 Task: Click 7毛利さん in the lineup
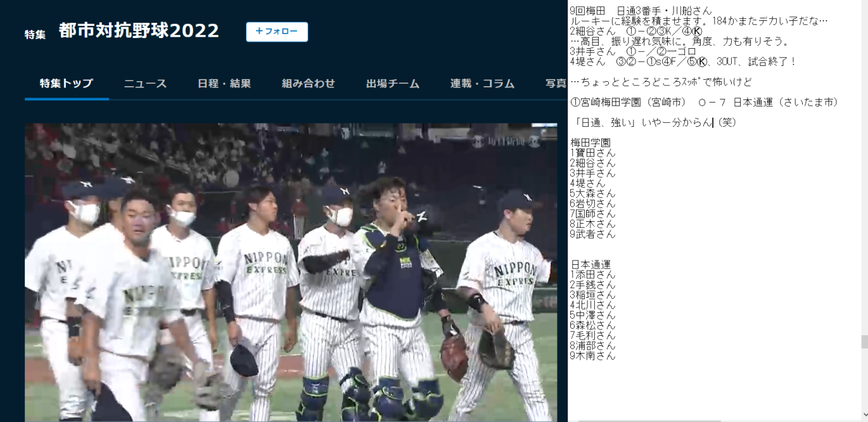[592, 335]
